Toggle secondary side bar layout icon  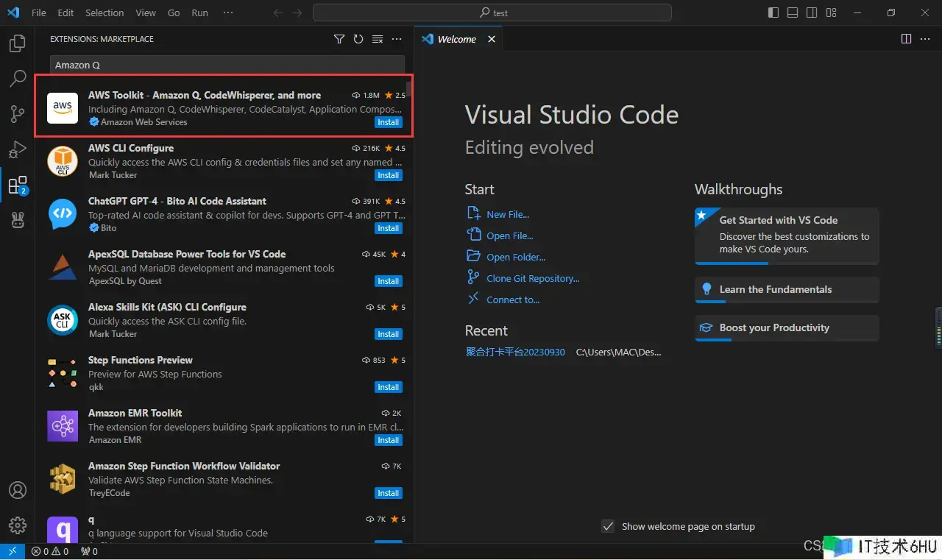tap(812, 13)
